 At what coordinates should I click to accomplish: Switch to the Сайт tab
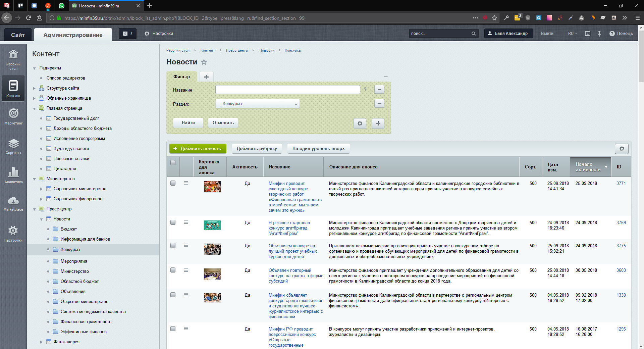click(x=18, y=35)
